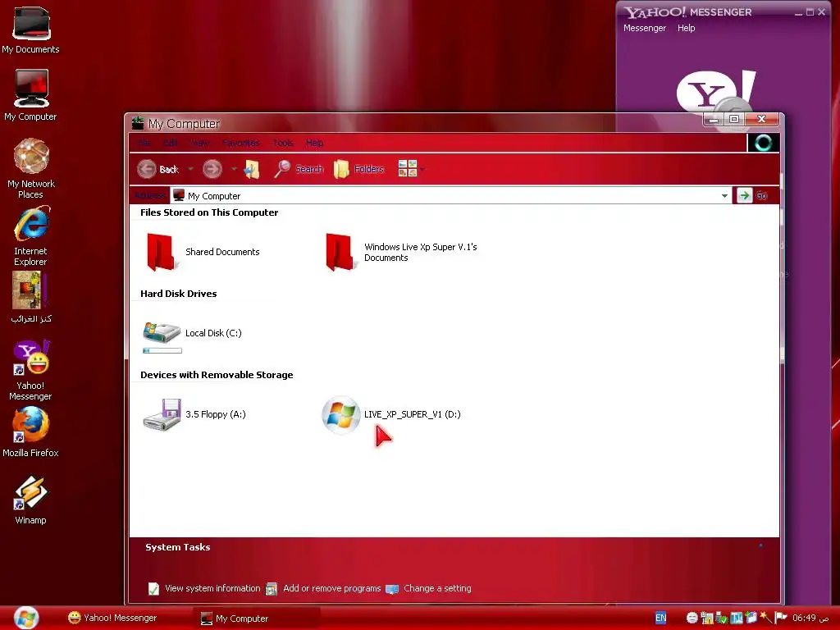The width and height of the screenshot is (840, 630).
Task: Open the Edit menu
Action: point(171,143)
